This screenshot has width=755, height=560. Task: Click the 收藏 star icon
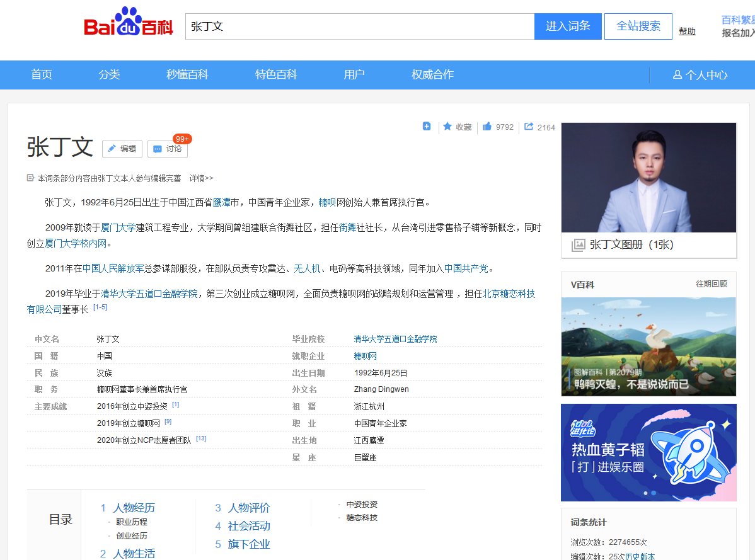coord(447,126)
